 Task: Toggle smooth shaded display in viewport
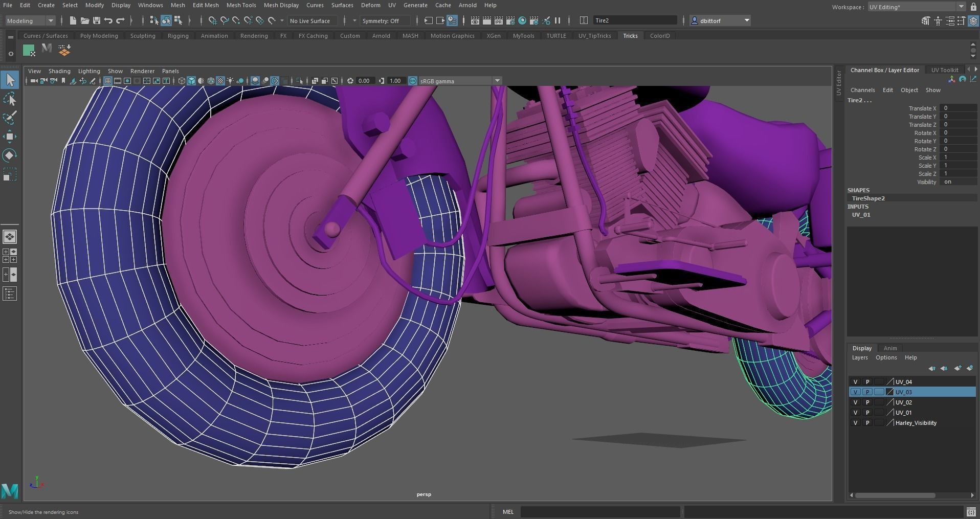(191, 81)
